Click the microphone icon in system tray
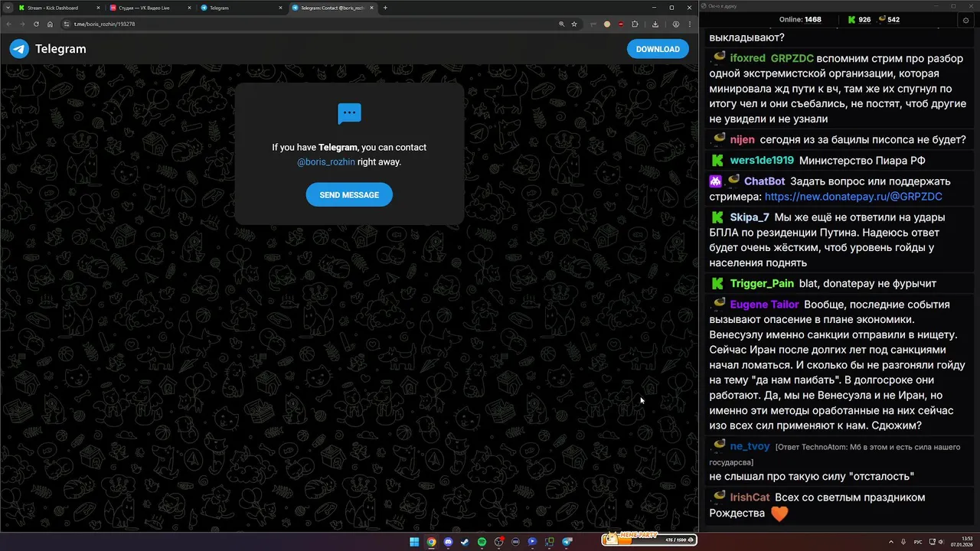 pyautogui.click(x=904, y=542)
